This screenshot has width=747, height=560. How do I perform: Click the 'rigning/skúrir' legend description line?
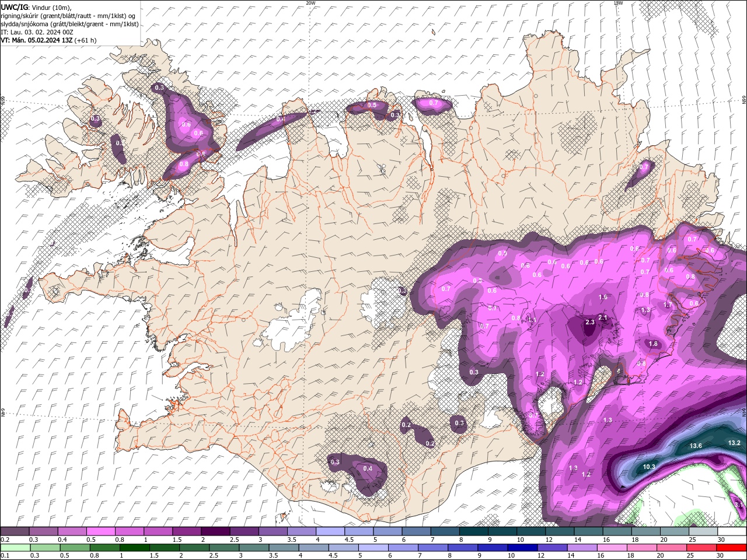coord(68,16)
